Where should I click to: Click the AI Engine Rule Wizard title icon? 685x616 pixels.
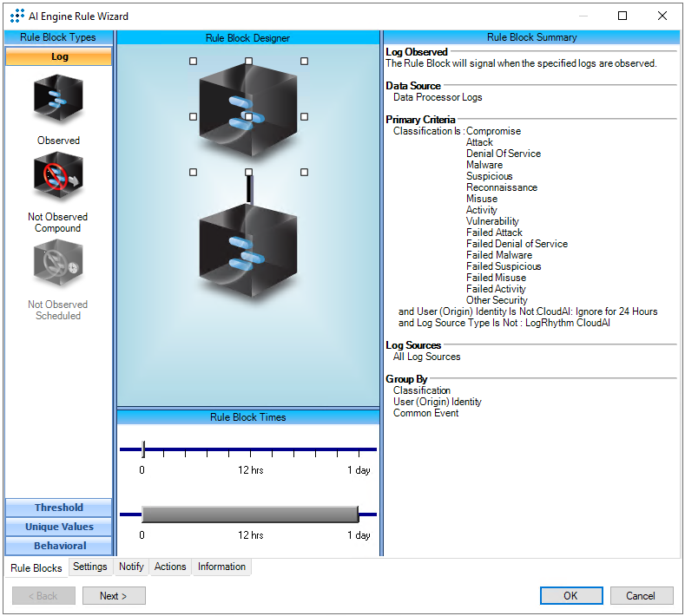16,16
